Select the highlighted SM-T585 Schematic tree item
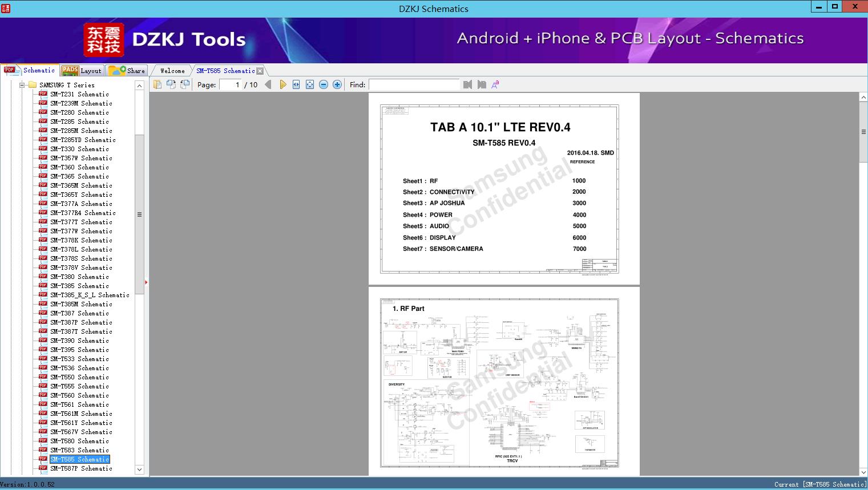 pyautogui.click(x=79, y=459)
